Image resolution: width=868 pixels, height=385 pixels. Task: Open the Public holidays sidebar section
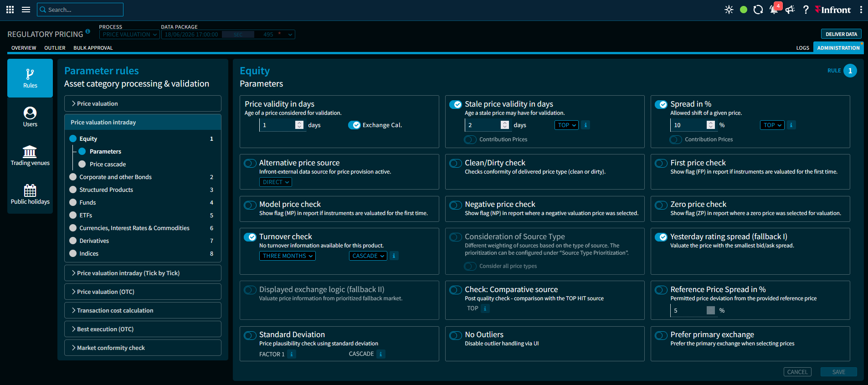pos(30,195)
